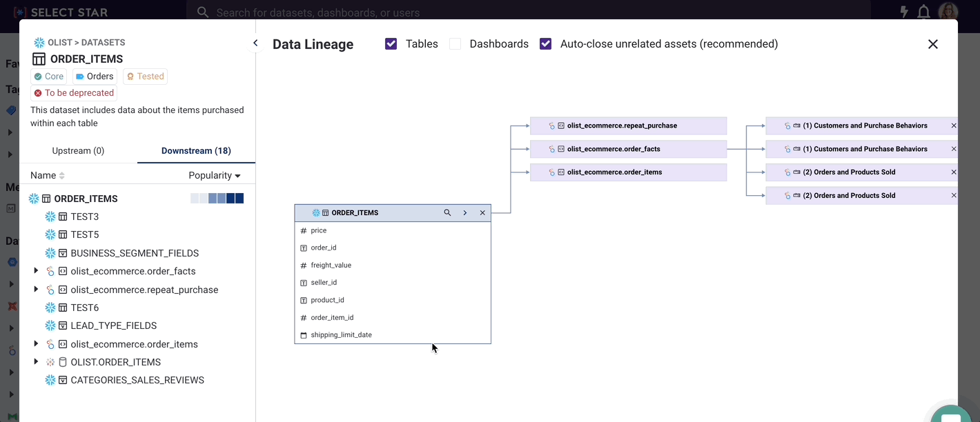Open the user profile avatar
This screenshot has height=422, width=980.
948,12
